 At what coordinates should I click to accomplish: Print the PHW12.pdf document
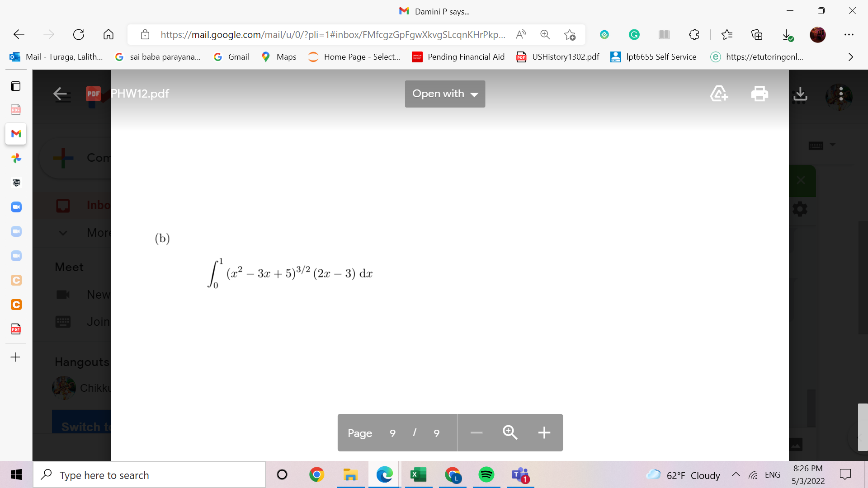pos(759,94)
